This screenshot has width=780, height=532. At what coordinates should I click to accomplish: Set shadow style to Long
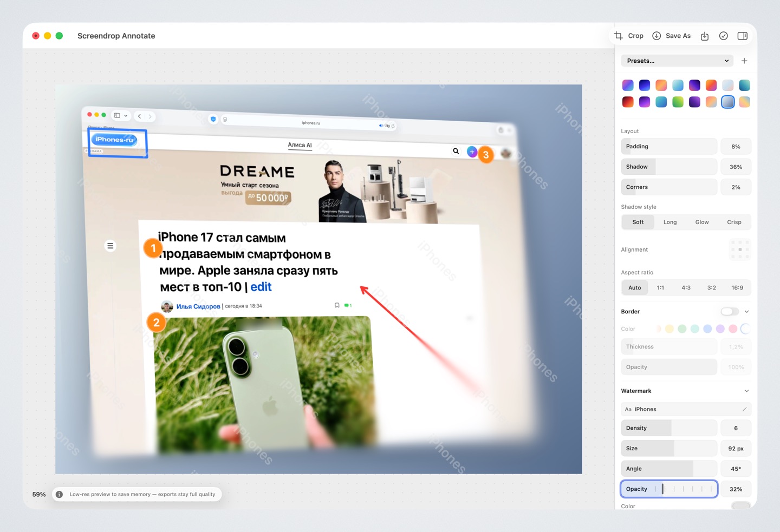tap(670, 222)
